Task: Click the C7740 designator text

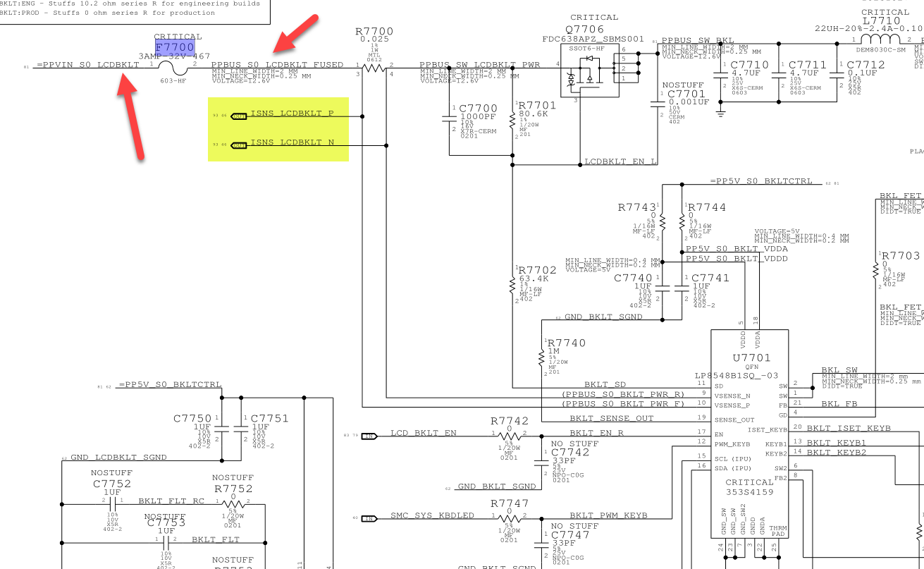Action: tap(633, 278)
